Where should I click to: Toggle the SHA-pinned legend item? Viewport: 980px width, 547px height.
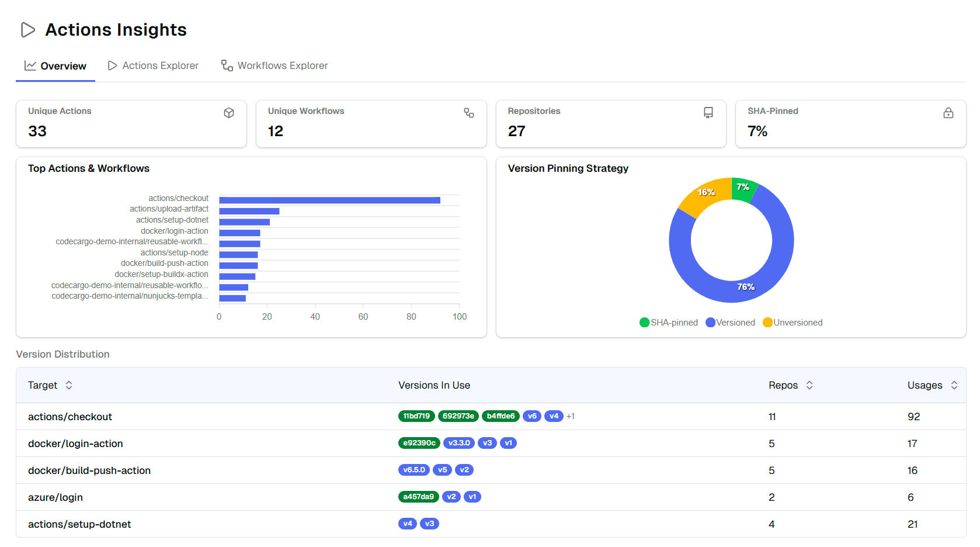pos(668,322)
